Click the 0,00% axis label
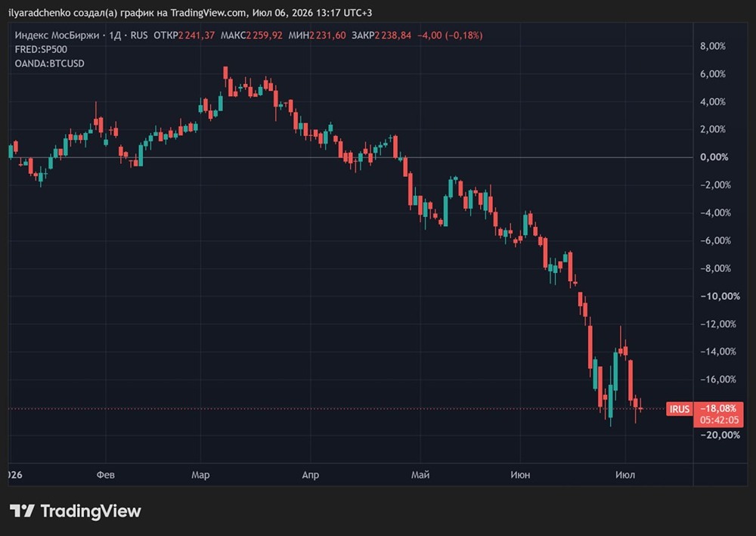Screen dimensions: 756x536 (x=714, y=157)
